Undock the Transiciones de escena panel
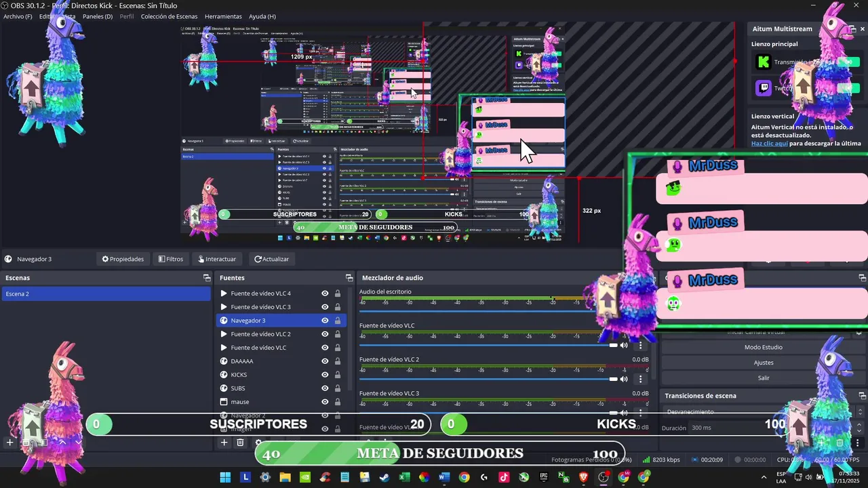The width and height of the screenshot is (868, 488). coord(863,396)
